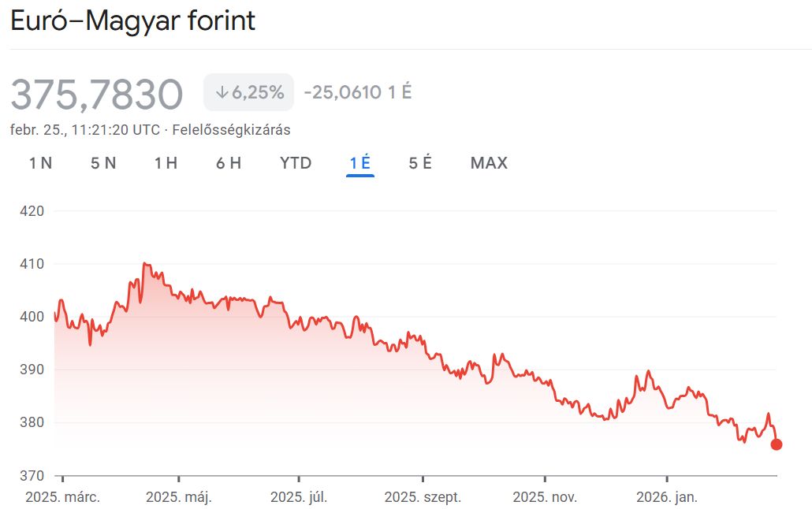This screenshot has height=509, width=812.
Task: Click the 375,7830 exchange rate value
Action: click(x=96, y=95)
